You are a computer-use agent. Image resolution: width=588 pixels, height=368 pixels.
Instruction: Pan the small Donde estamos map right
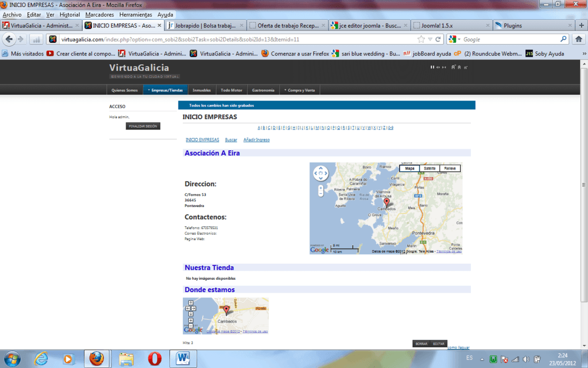[194, 308]
